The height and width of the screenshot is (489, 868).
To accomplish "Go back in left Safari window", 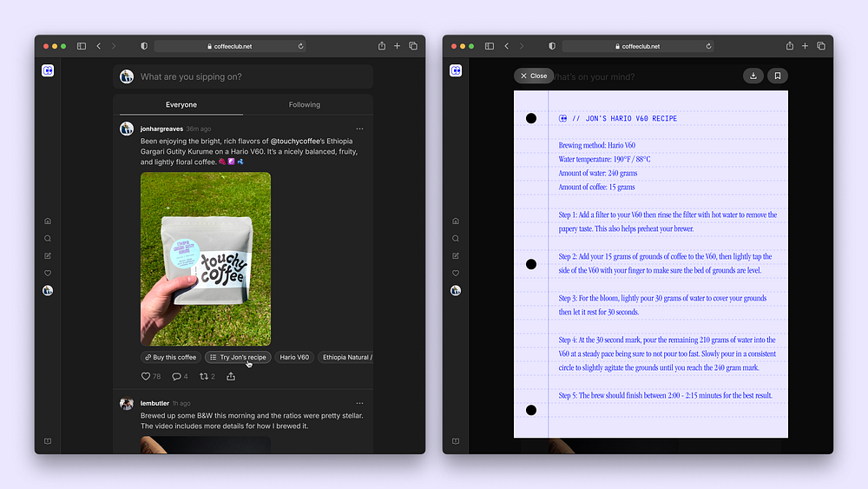I will pyautogui.click(x=99, y=46).
